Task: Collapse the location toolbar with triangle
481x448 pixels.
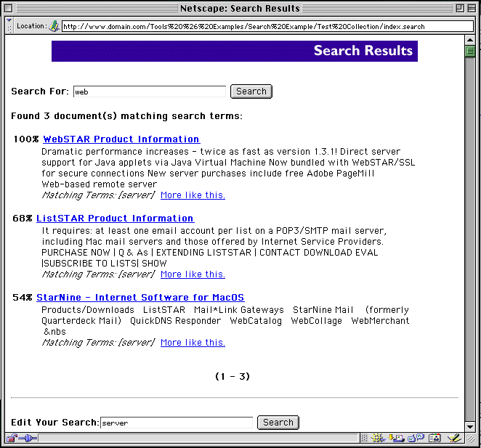Action: tap(9, 20)
